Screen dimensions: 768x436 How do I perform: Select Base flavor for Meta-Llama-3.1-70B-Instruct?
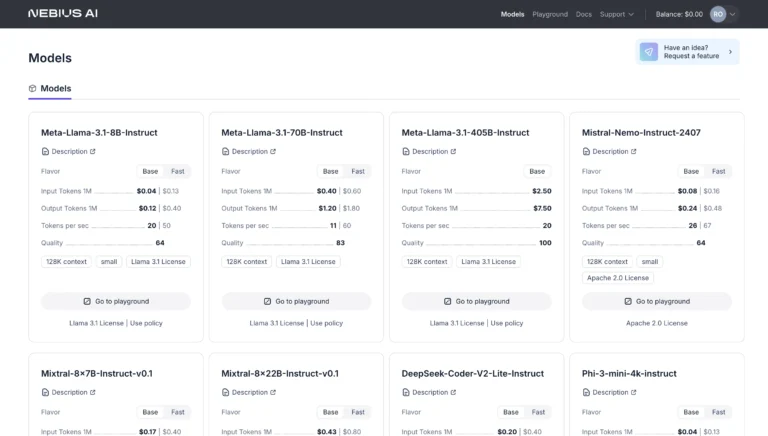pos(331,171)
